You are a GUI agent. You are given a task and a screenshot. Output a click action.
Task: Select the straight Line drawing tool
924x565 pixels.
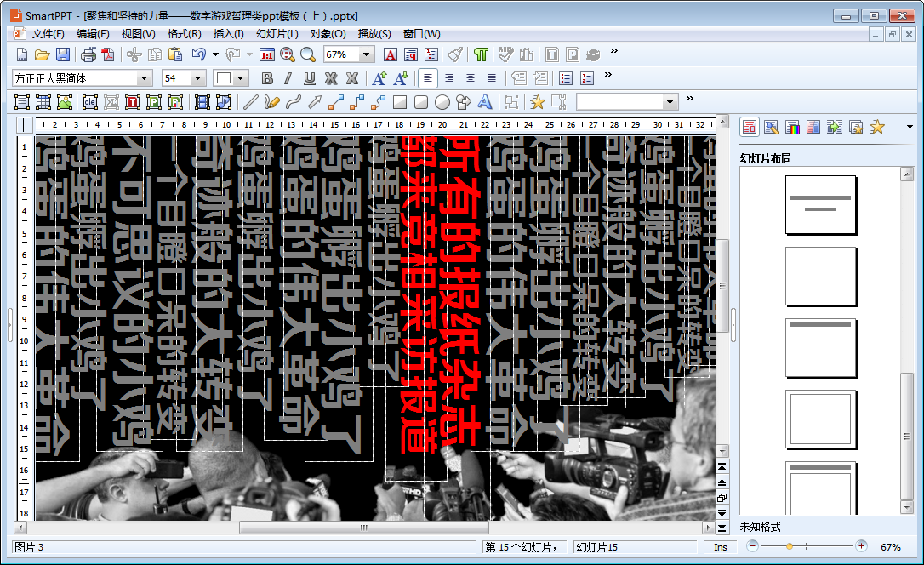tap(250, 102)
